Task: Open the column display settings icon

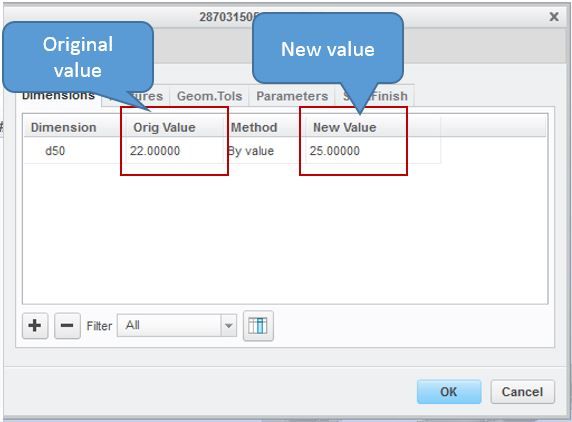Action: click(258, 325)
